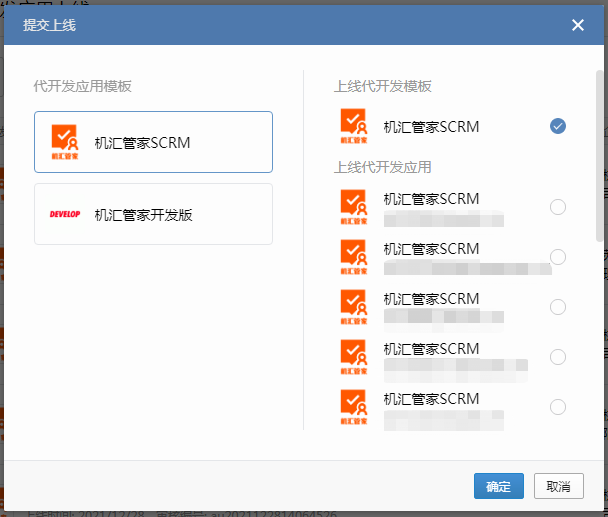Click the fourth app icon under 上线代开发应用
This screenshot has height=517, width=608.
[x=354, y=357]
